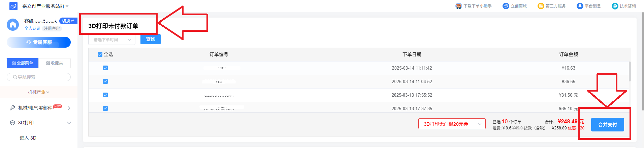Select the 全部菜单 tab
The height and width of the screenshot is (148, 644).
(23, 63)
